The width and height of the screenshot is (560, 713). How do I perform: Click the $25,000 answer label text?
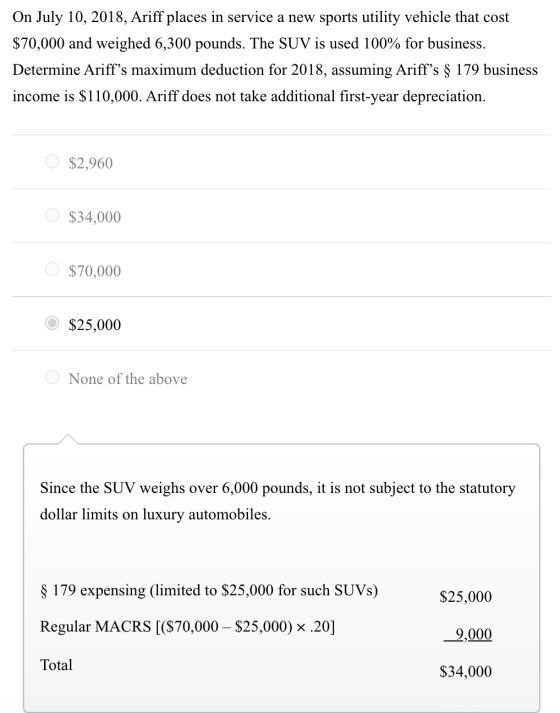[95, 325]
